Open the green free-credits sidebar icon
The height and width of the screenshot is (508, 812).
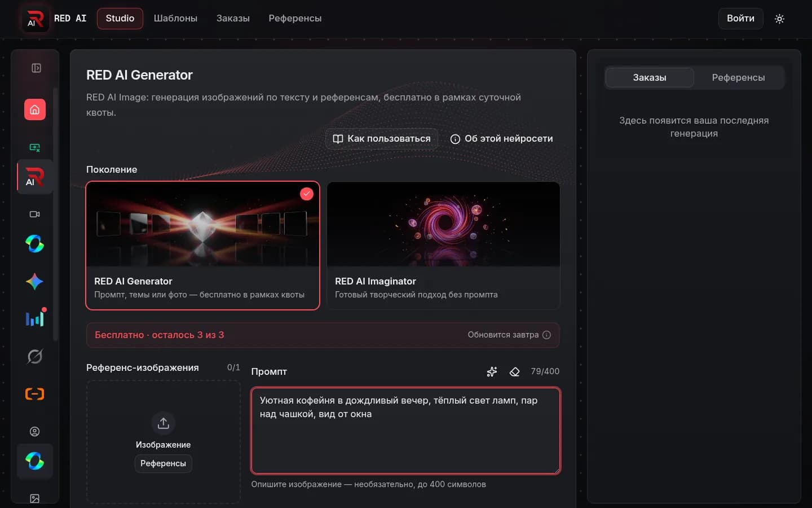click(x=35, y=147)
